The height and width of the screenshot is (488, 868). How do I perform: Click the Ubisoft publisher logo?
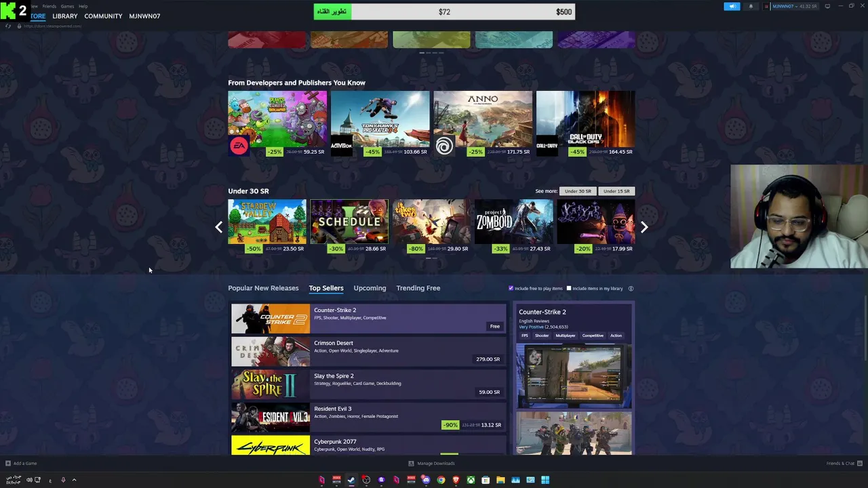coord(444,146)
